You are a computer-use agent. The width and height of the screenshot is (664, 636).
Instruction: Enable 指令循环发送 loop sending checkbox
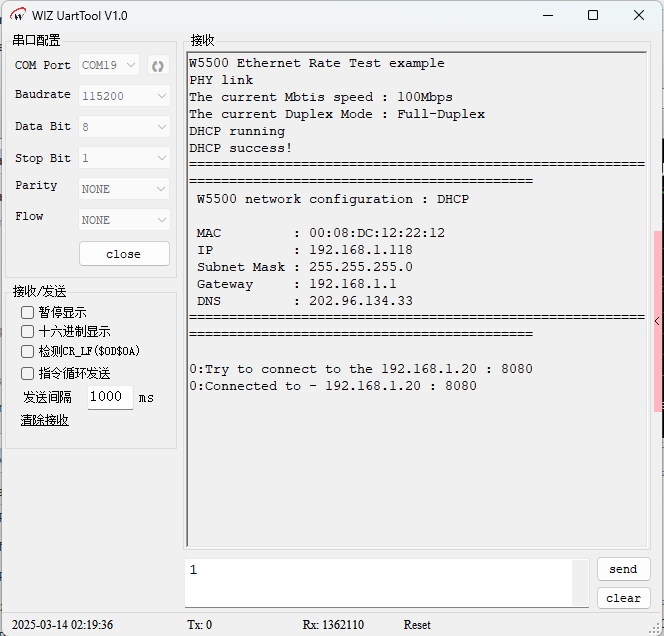click(x=28, y=373)
